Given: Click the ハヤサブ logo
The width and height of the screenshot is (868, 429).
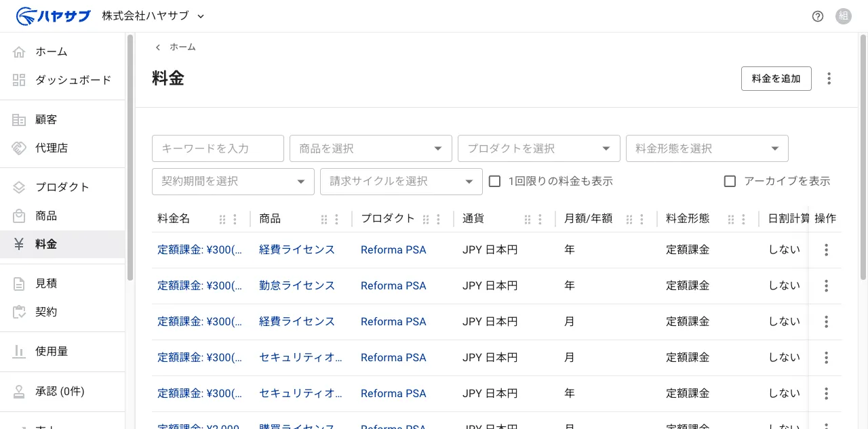Looking at the screenshot, I should pos(53,16).
